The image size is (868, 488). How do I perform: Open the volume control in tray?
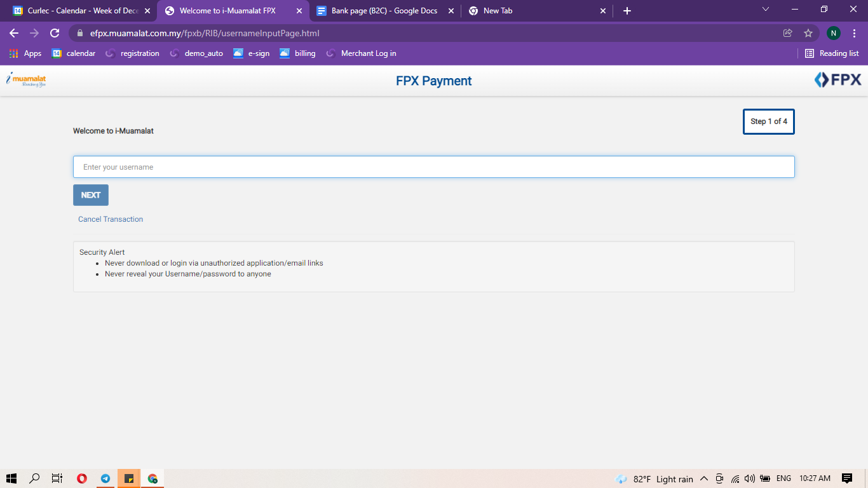tap(750, 478)
